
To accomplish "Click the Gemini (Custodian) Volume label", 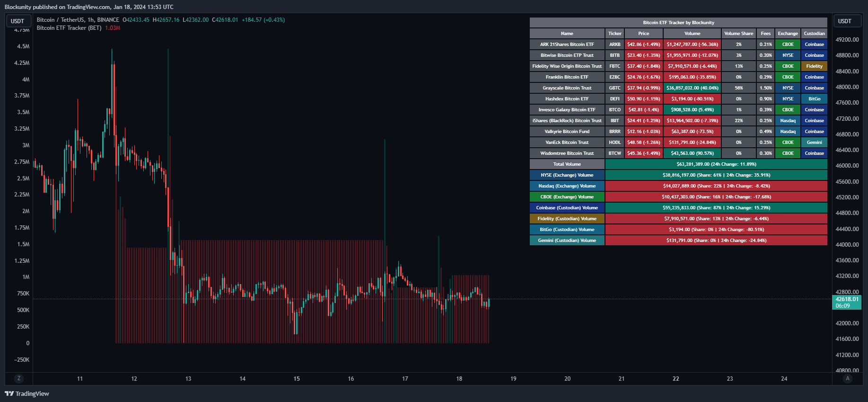I will [567, 241].
